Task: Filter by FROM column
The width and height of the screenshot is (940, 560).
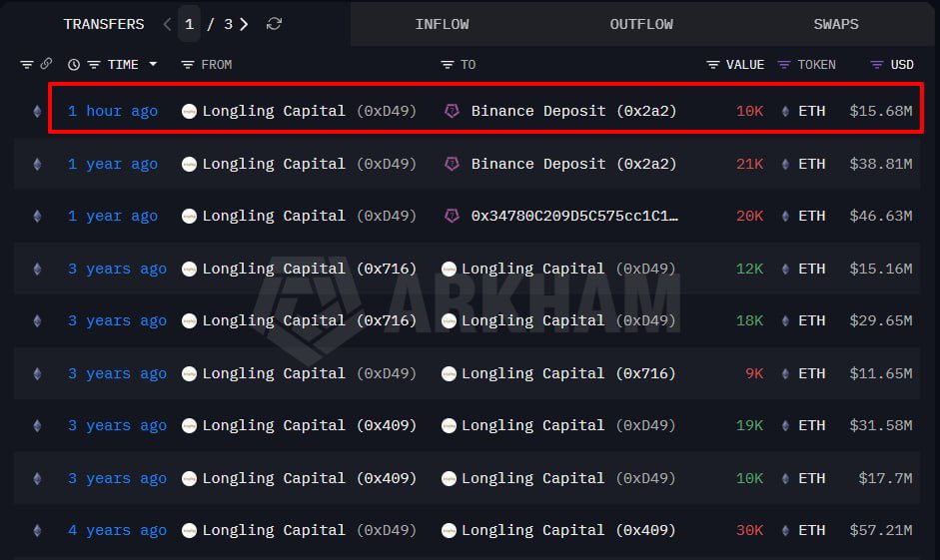Action: [x=188, y=65]
